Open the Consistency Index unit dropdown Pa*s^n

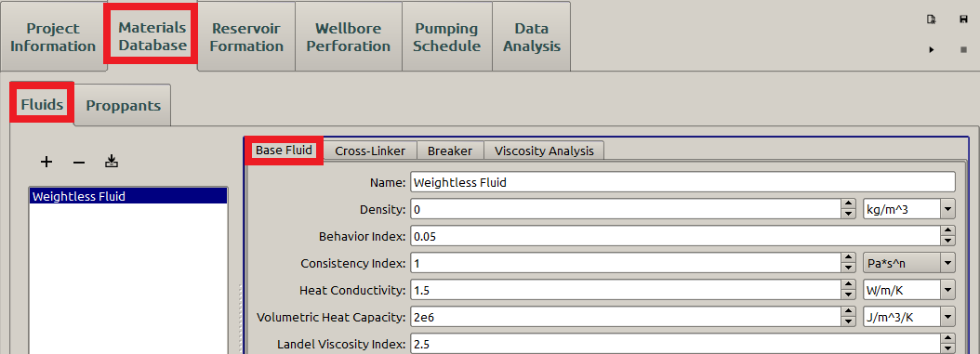909,264
